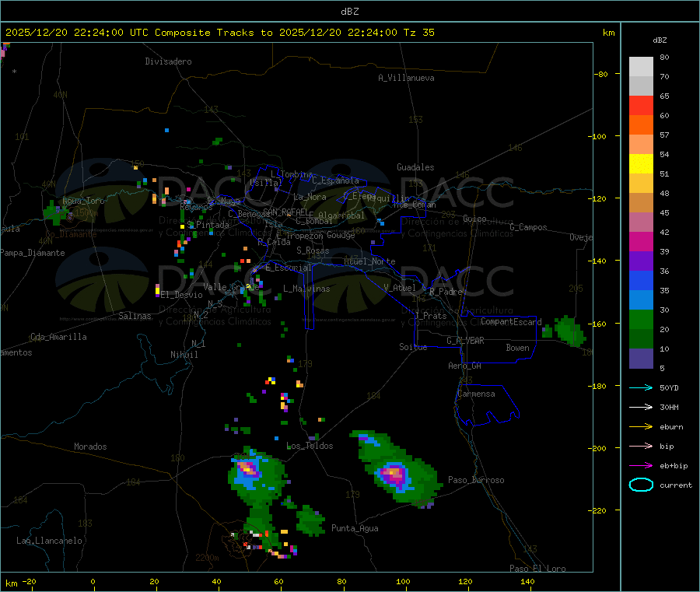Image resolution: width=700 pixels, height=592 pixels.
Task: Pick the light gray 70–80 dBZ swatch
Action: pos(641,67)
